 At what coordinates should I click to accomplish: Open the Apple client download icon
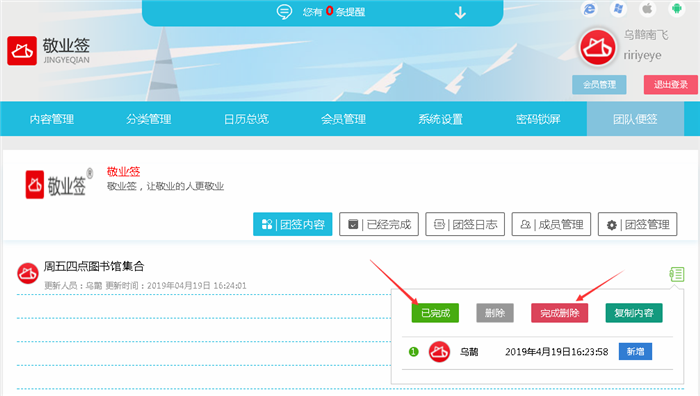pos(647,9)
